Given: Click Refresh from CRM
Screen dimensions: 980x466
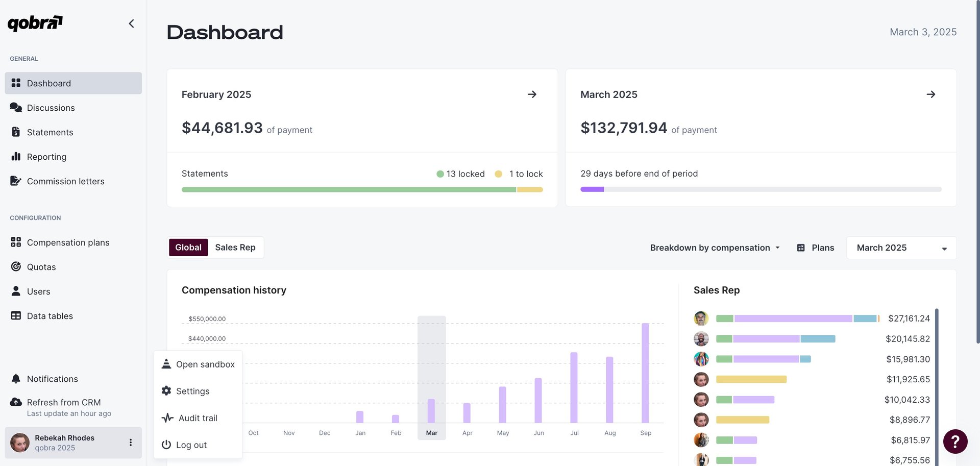Looking at the screenshot, I should point(63,402).
